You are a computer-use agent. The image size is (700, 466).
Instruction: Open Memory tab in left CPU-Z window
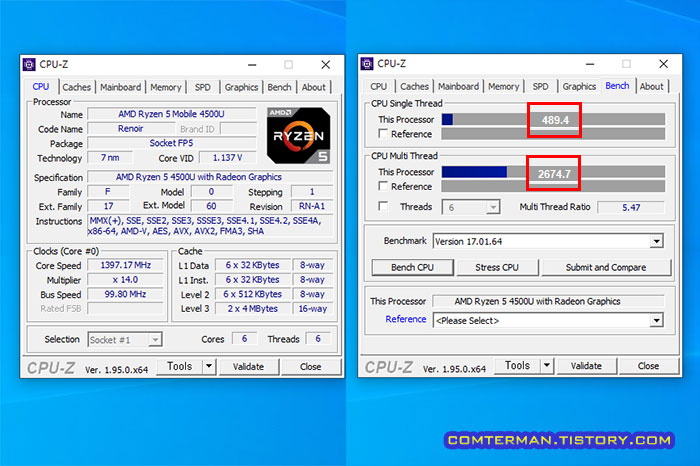pos(166,87)
